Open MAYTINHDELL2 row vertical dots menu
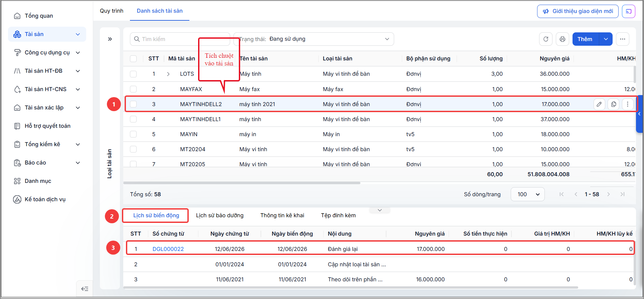 pos(628,104)
